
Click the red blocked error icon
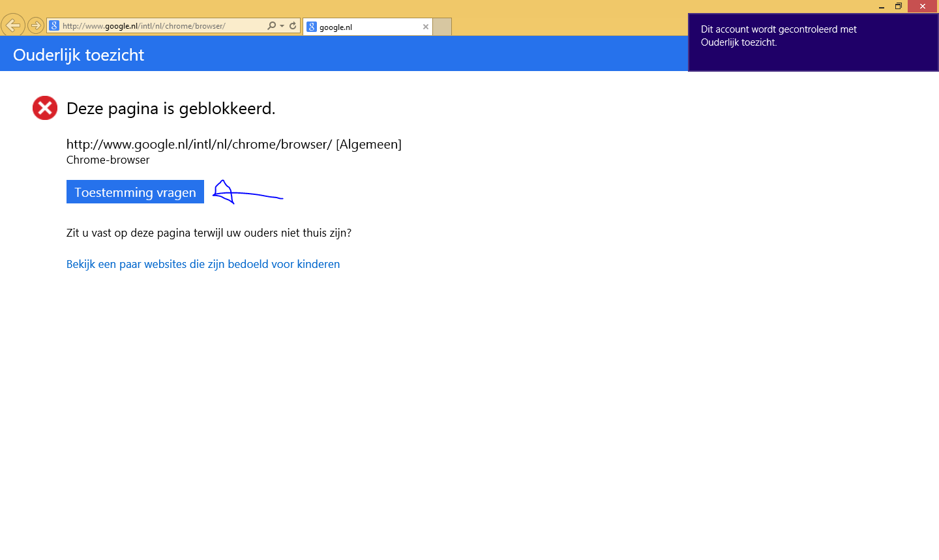click(45, 108)
